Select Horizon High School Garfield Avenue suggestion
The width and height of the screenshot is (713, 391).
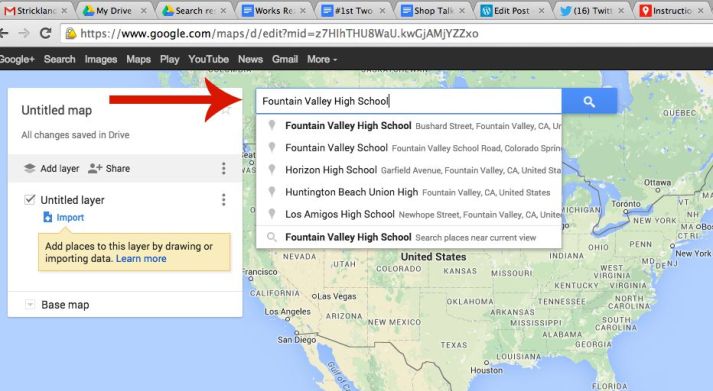tap(409, 170)
